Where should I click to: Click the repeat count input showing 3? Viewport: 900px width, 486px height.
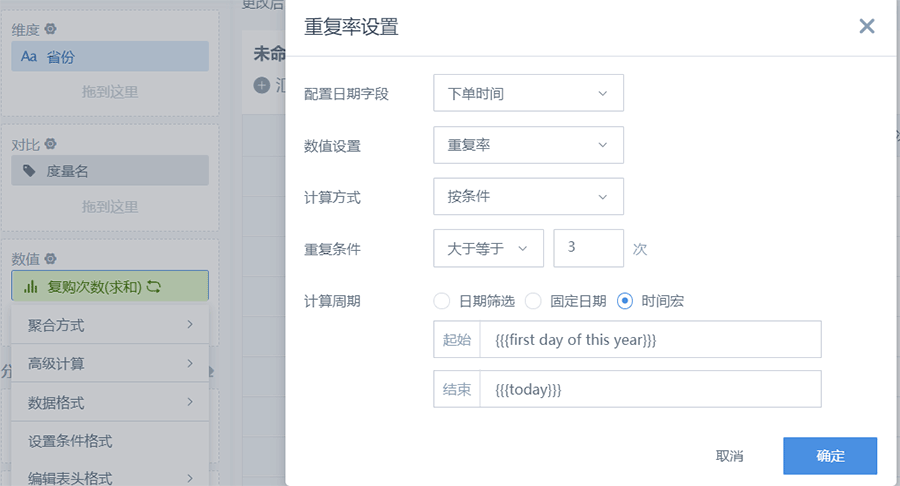588,248
